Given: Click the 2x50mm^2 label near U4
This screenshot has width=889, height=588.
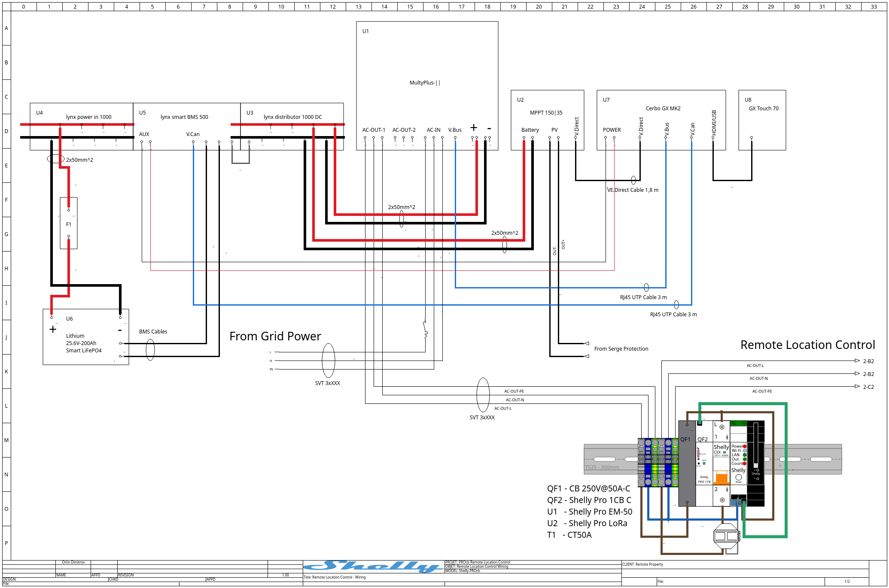Looking at the screenshot, I should [x=79, y=160].
